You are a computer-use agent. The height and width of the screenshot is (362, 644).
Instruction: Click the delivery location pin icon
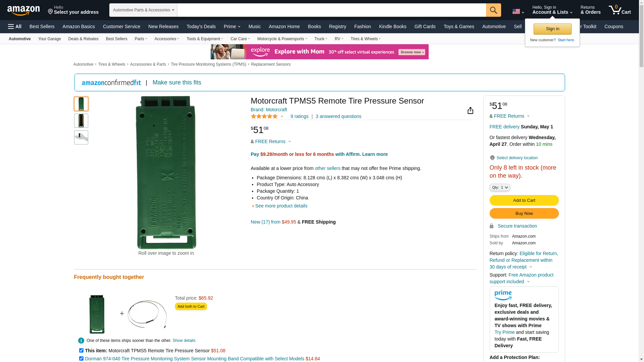[x=492, y=158]
